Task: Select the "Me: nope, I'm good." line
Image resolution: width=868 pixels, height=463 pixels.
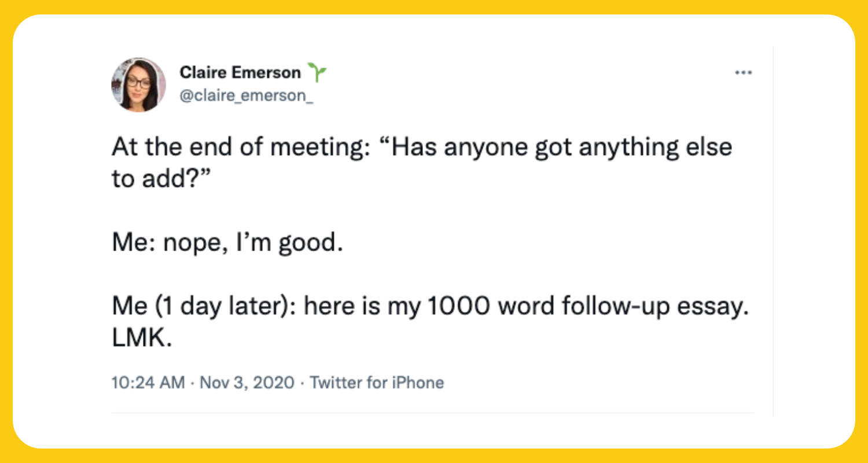Action: click(223, 242)
